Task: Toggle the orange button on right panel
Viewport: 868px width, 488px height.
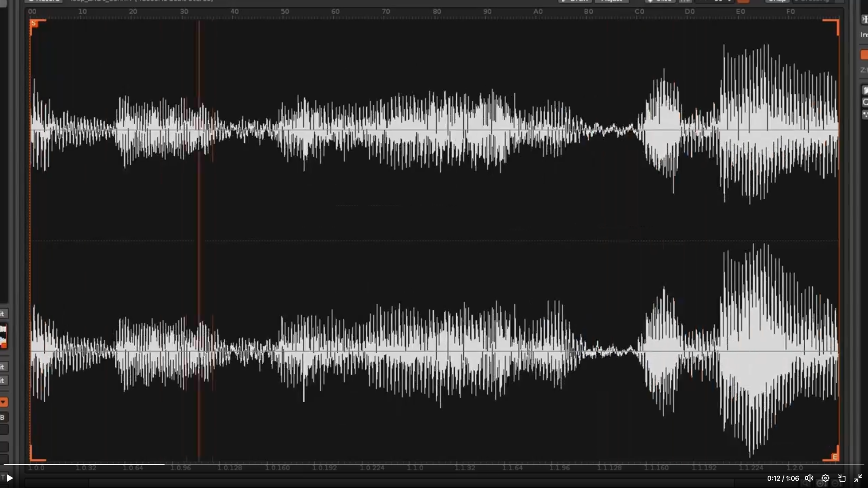Action: coord(864,55)
